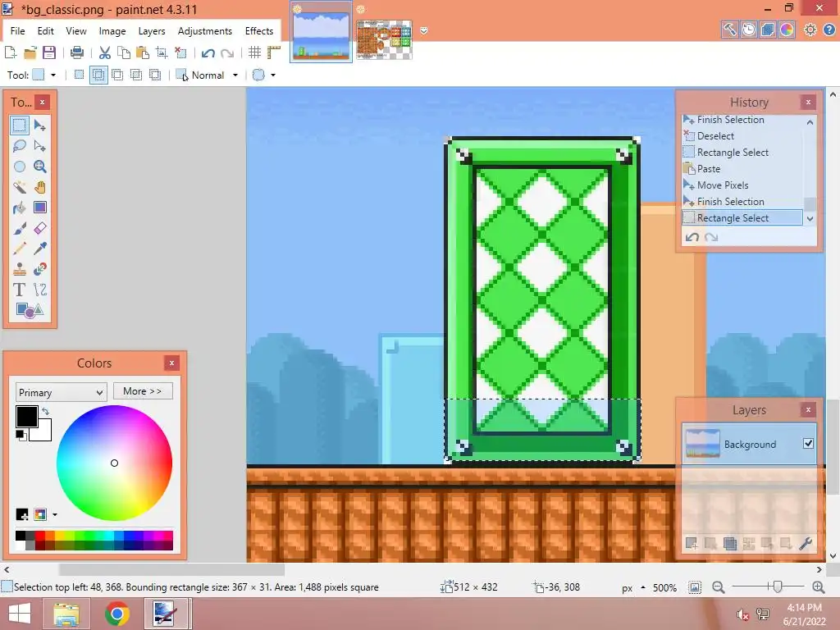Select the Text tool

point(20,290)
